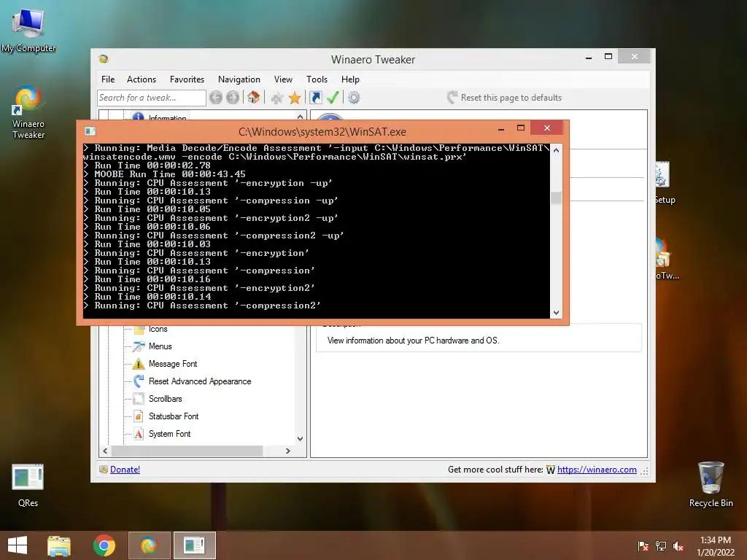
Task: Click the tree horizontal scroll left arrow
Action: point(105,451)
